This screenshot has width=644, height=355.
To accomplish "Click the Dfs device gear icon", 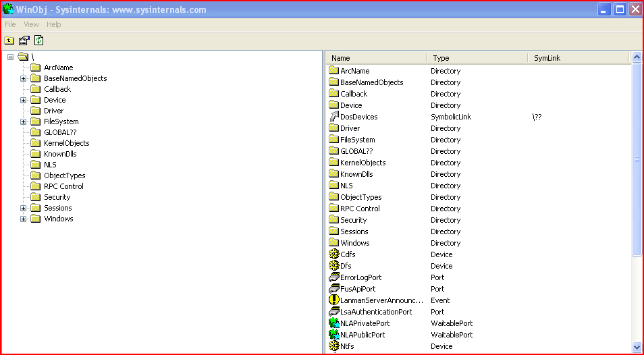I will click(334, 266).
